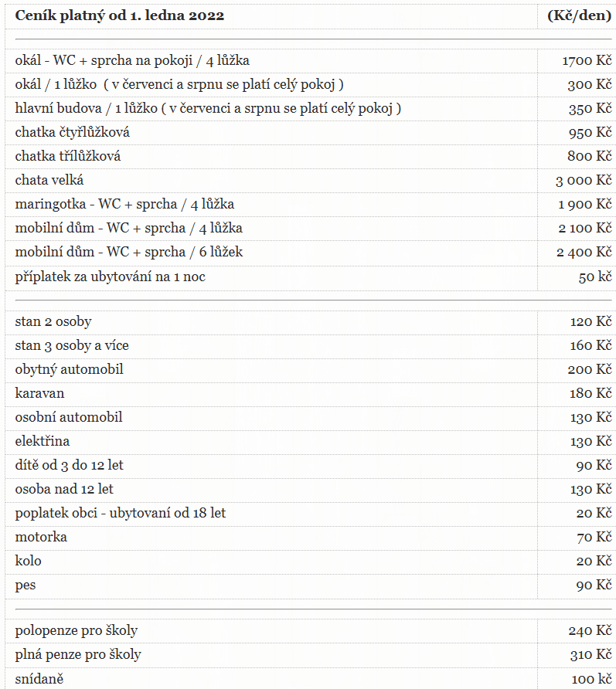Click the obytný automobil entry
Viewport: 616px width, 689px height.
[x=69, y=369]
